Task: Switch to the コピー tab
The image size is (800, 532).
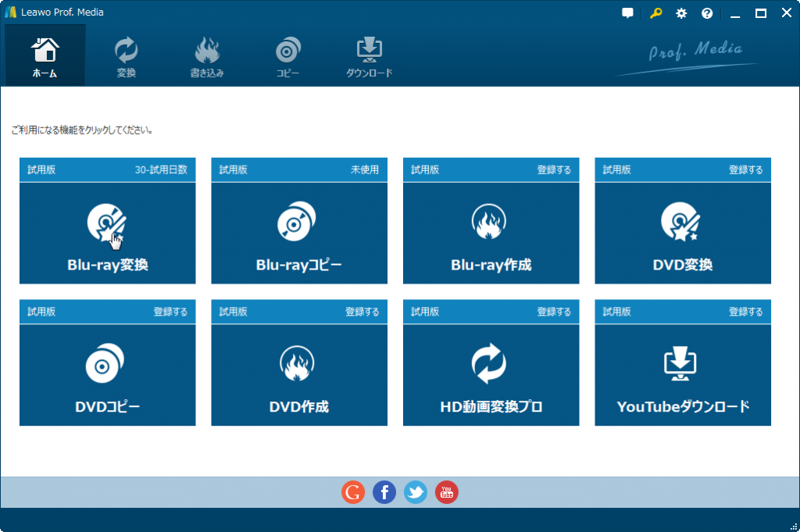Action: coord(287,55)
